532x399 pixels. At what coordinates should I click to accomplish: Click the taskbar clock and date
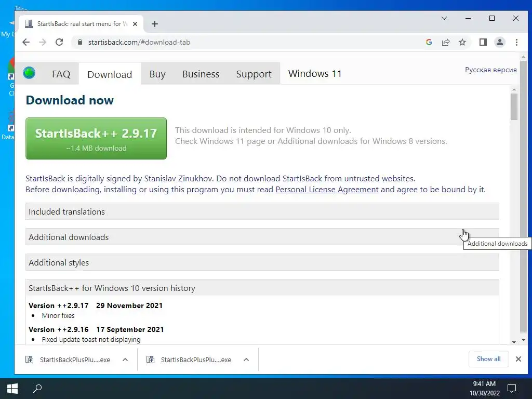485,389
